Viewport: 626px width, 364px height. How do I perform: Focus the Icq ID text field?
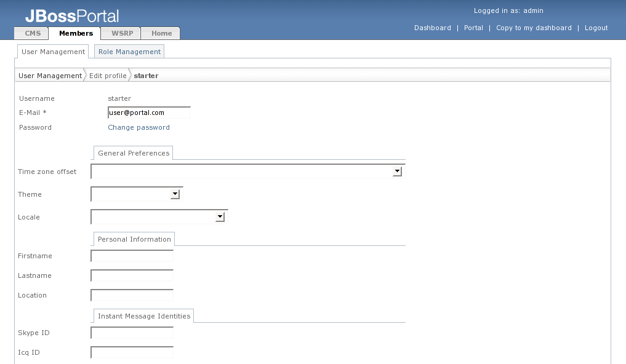click(x=132, y=353)
